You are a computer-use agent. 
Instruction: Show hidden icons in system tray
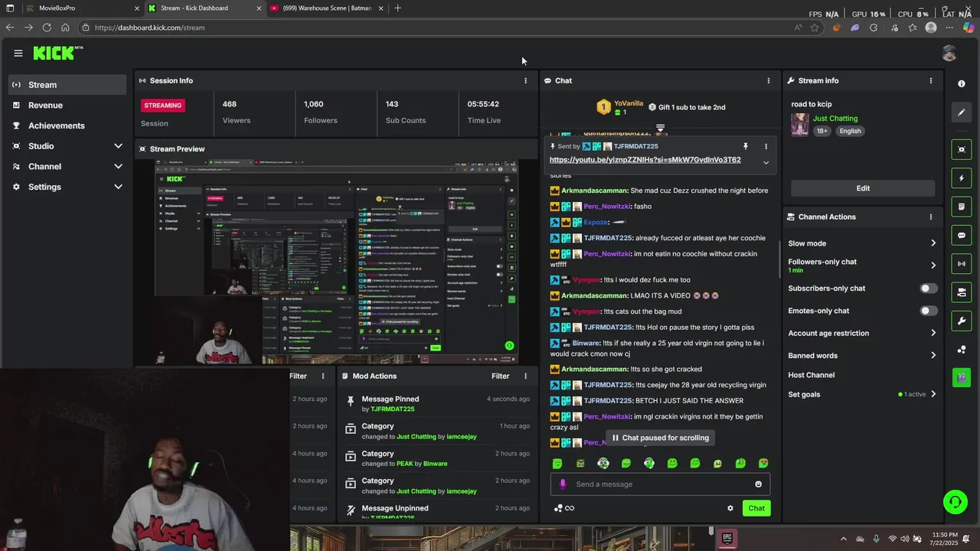point(844,539)
